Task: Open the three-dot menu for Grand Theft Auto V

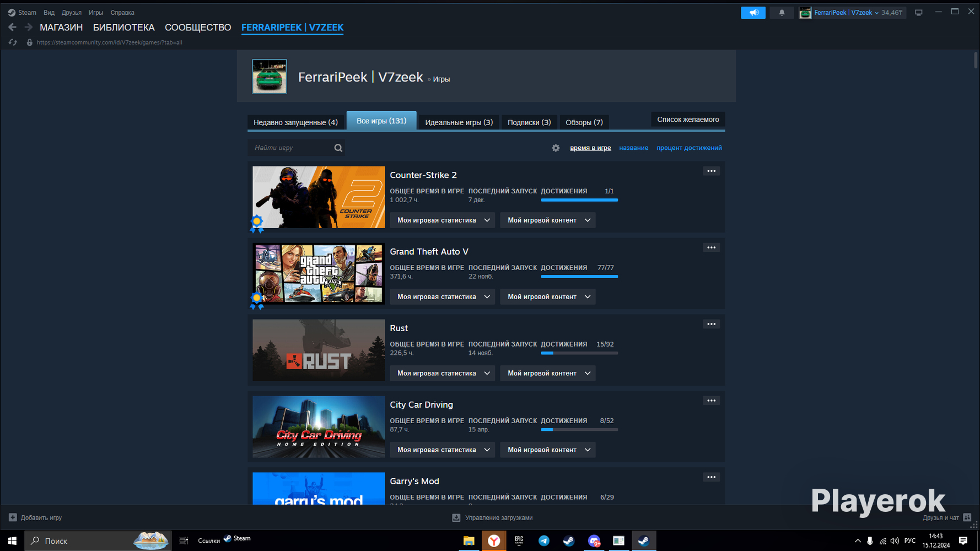Action: point(712,247)
